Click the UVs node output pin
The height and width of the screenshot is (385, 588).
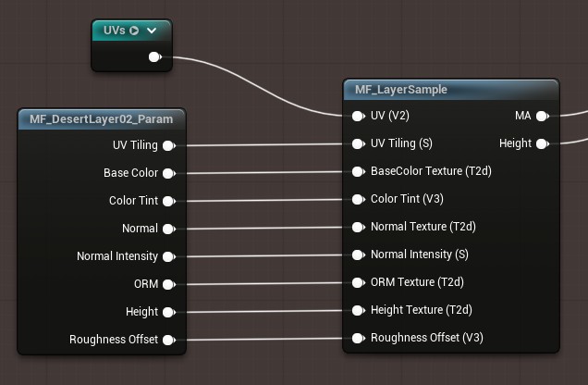coord(154,57)
